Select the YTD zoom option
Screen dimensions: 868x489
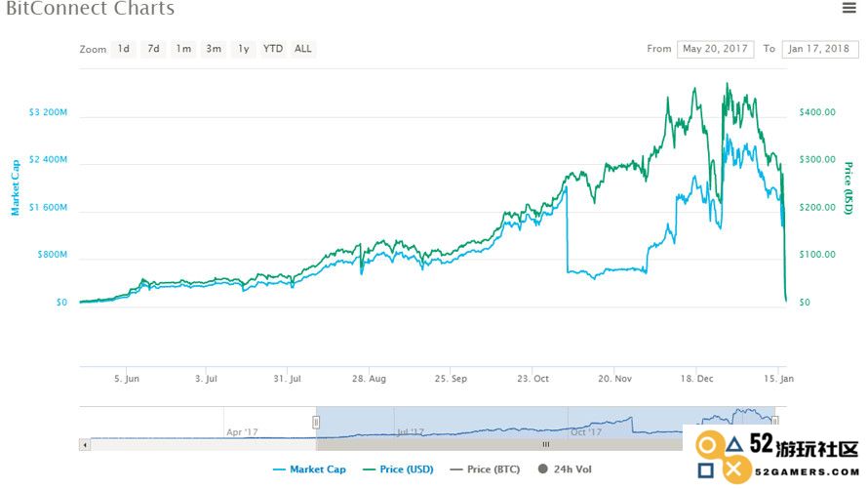pyautogui.click(x=273, y=49)
